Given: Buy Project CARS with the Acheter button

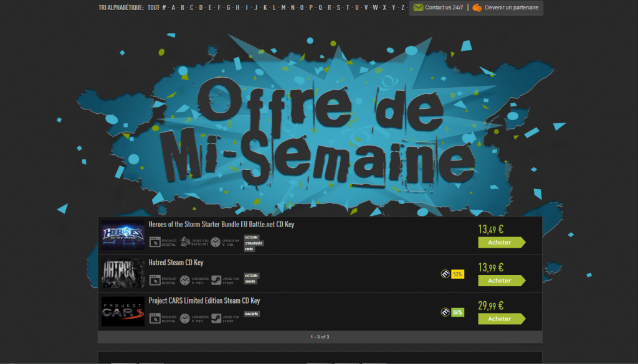Looking at the screenshot, I should (500, 319).
